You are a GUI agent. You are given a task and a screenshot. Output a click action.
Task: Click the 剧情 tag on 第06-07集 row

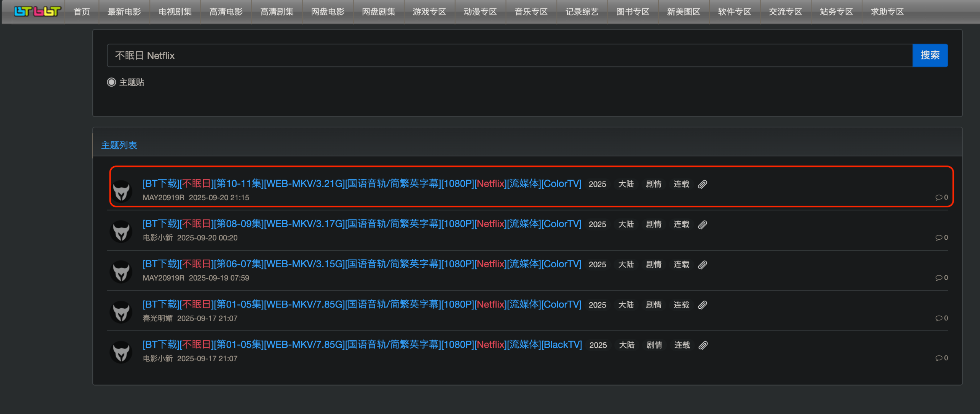pyautogui.click(x=653, y=265)
